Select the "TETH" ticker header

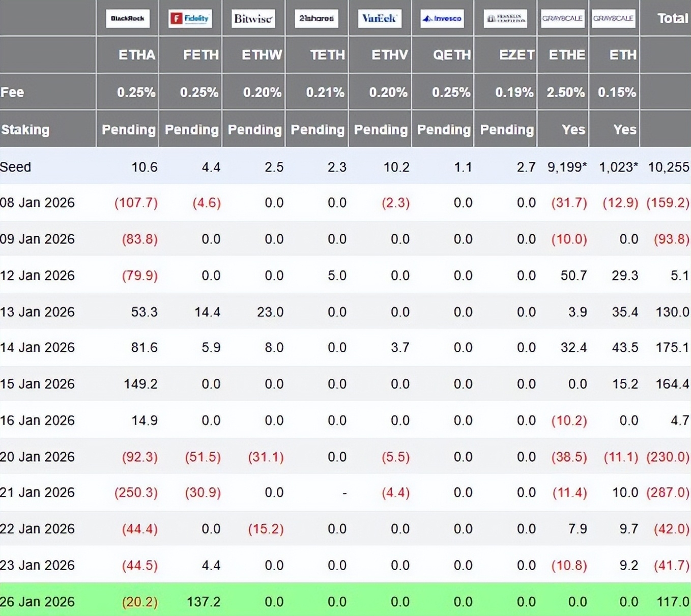pyautogui.click(x=328, y=55)
